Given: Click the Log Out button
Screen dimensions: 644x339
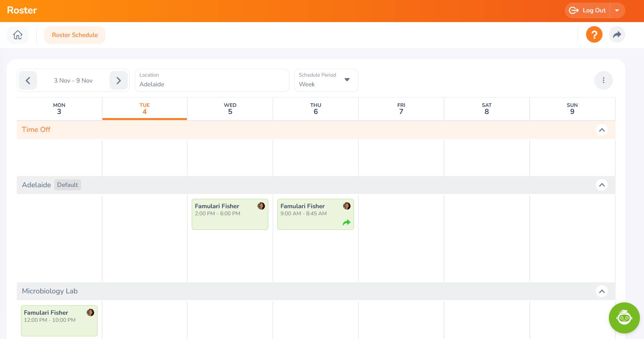Looking at the screenshot, I should click(x=587, y=10).
